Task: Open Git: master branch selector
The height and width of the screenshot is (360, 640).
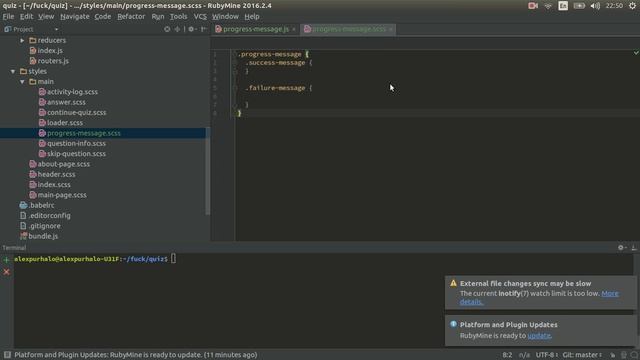Action: [582, 355]
